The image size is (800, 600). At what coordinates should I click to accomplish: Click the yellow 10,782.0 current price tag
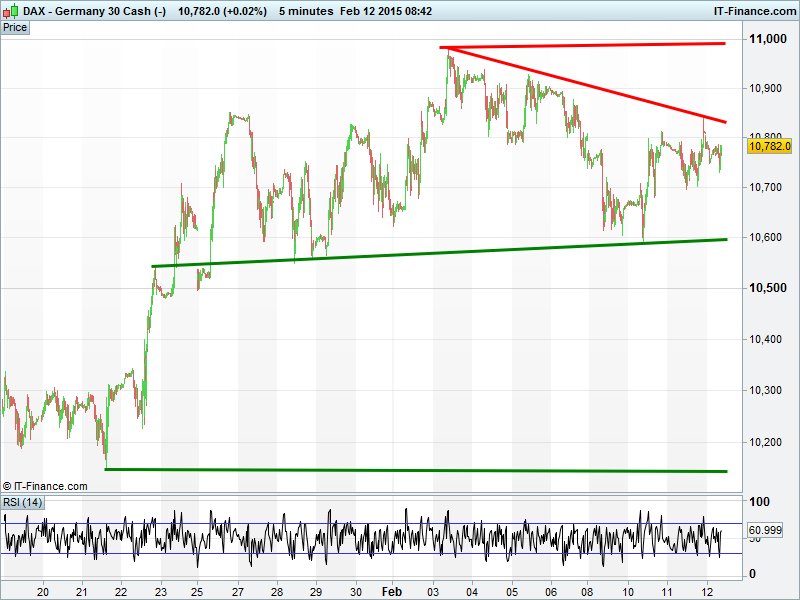[769, 146]
